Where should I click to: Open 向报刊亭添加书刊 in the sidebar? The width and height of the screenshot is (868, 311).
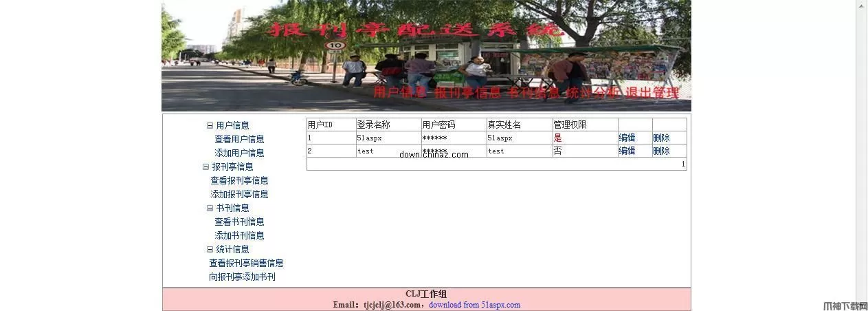point(242,277)
